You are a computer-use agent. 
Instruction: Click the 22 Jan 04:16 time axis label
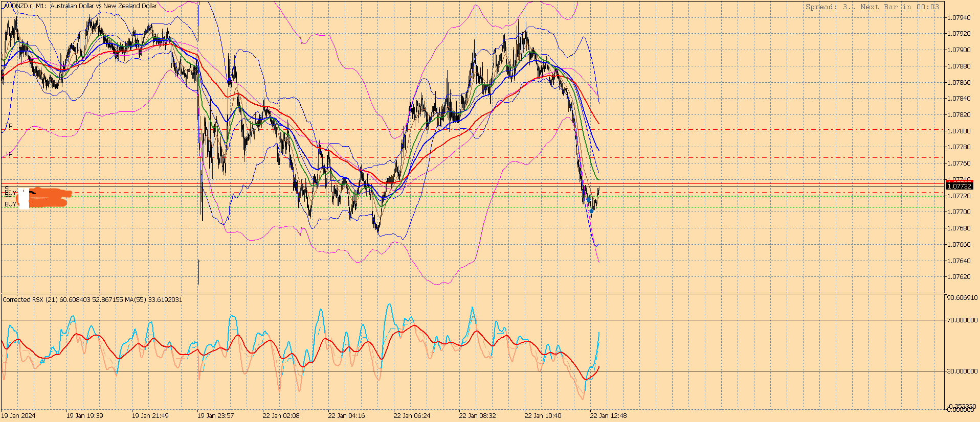tap(347, 416)
